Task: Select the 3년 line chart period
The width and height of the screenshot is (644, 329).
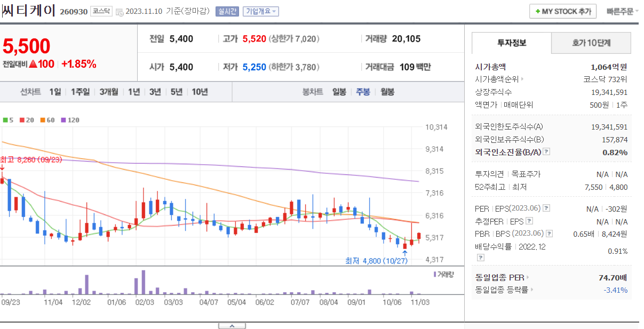Action: [155, 92]
